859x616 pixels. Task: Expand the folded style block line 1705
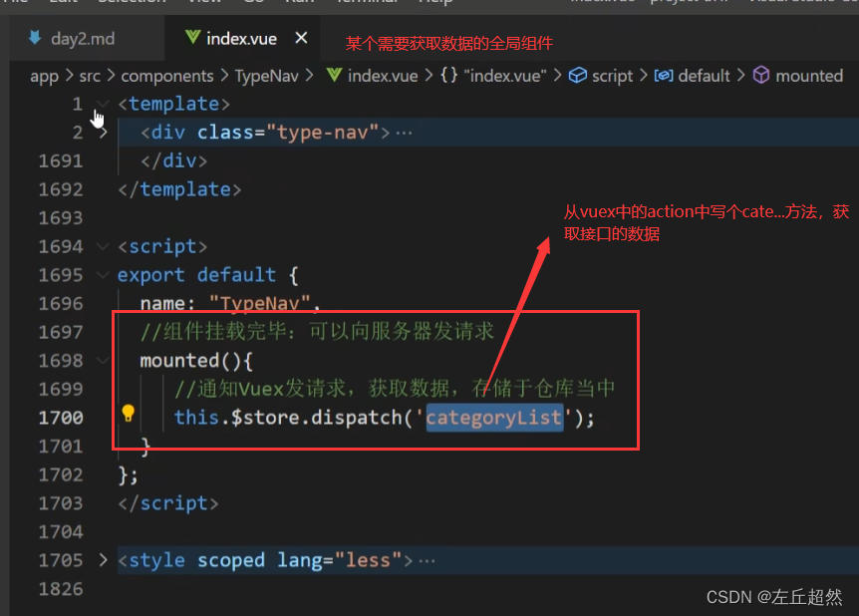click(103, 559)
